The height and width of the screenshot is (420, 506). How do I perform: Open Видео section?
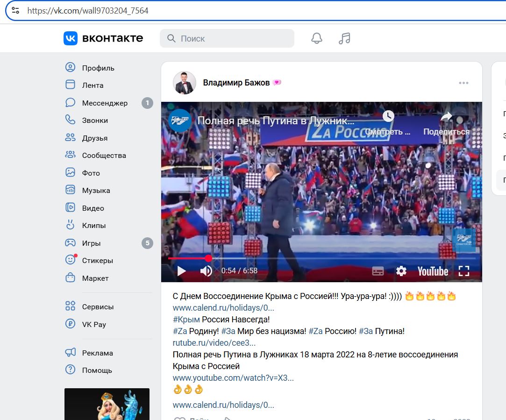[x=93, y=208]
